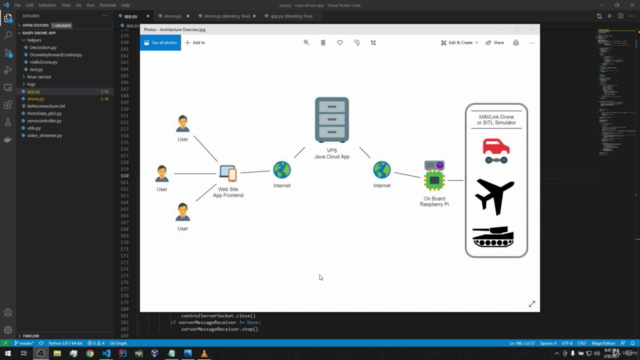Click the split editor icon
The image size is (640, 360).
(x=620, y=16)
